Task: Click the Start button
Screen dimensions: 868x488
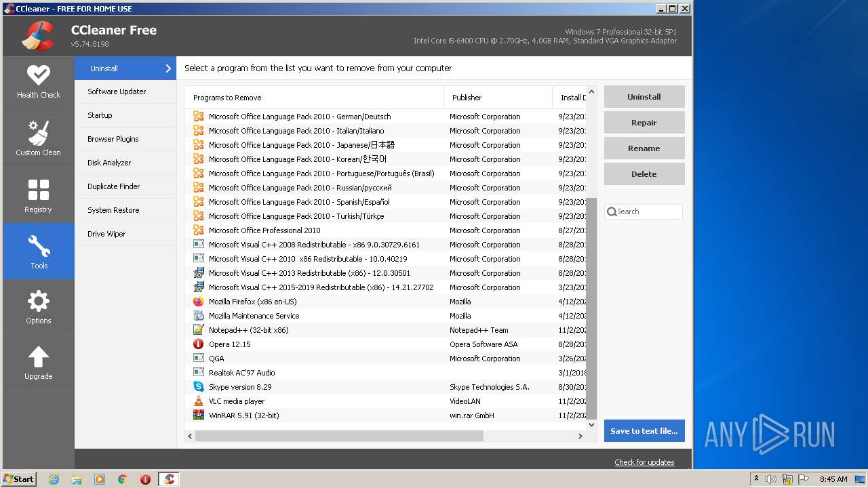Action: pos(19,479)
